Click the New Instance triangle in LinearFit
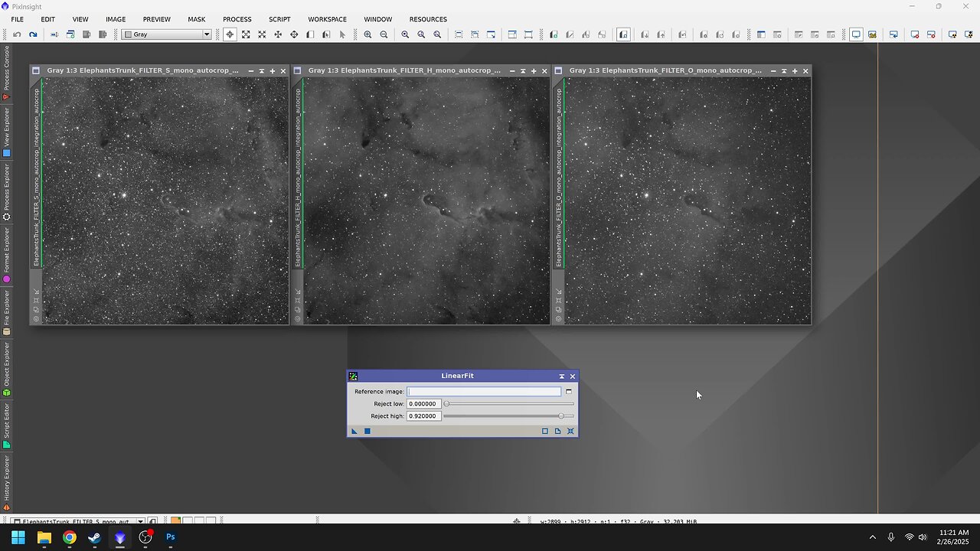The height and width of the screenshot is (551, 980). click(x=354, y=432)
